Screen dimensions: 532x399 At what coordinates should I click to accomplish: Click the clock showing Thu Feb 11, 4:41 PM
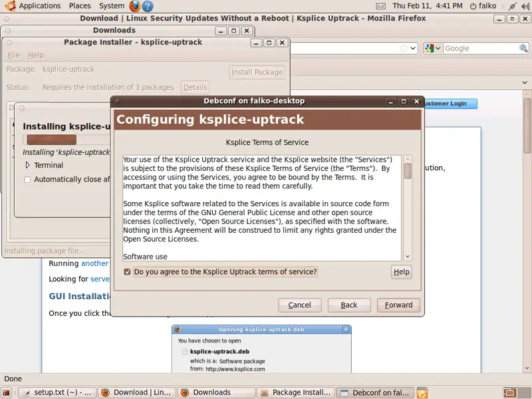(x=428, y=6)
